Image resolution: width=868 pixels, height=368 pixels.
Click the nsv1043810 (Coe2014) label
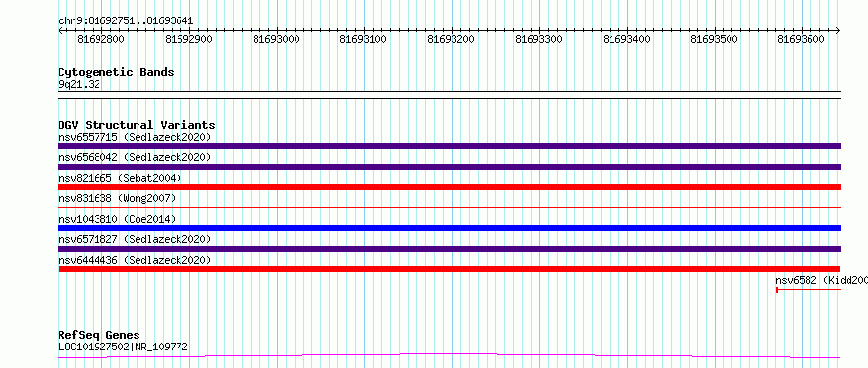click(117, 219)
